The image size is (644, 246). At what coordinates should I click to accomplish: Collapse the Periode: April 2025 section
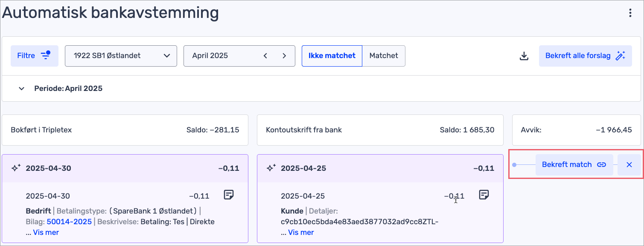[21, 89]
